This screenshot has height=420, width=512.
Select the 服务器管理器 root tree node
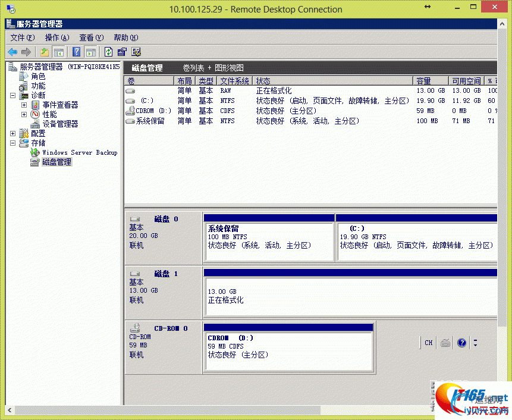point(70,67)
